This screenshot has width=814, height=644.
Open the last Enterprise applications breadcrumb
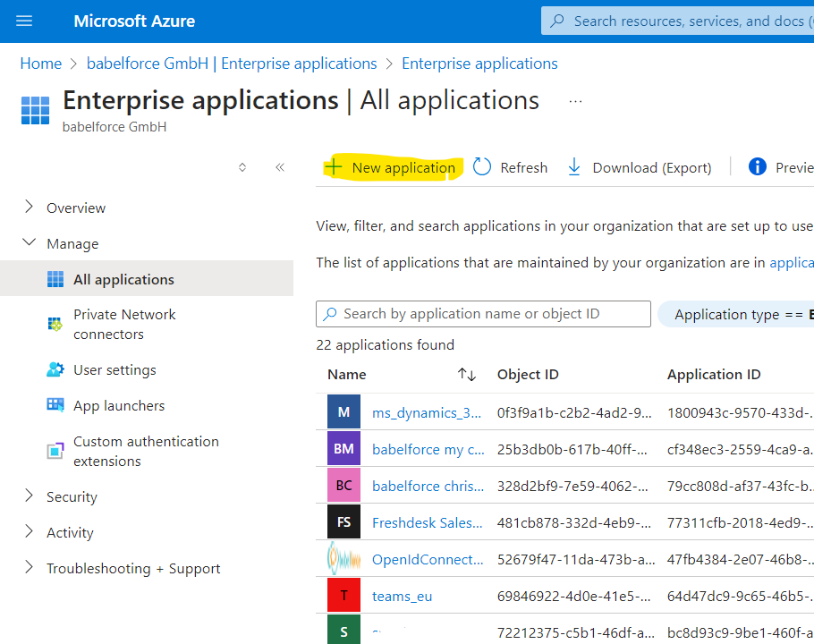point(479,64)
